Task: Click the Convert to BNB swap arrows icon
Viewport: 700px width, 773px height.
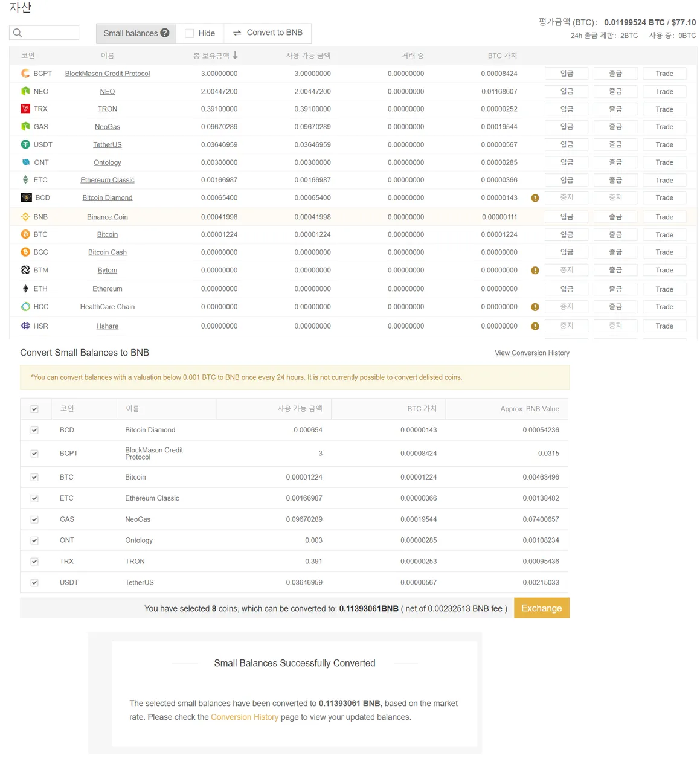Action: (237, 33)
